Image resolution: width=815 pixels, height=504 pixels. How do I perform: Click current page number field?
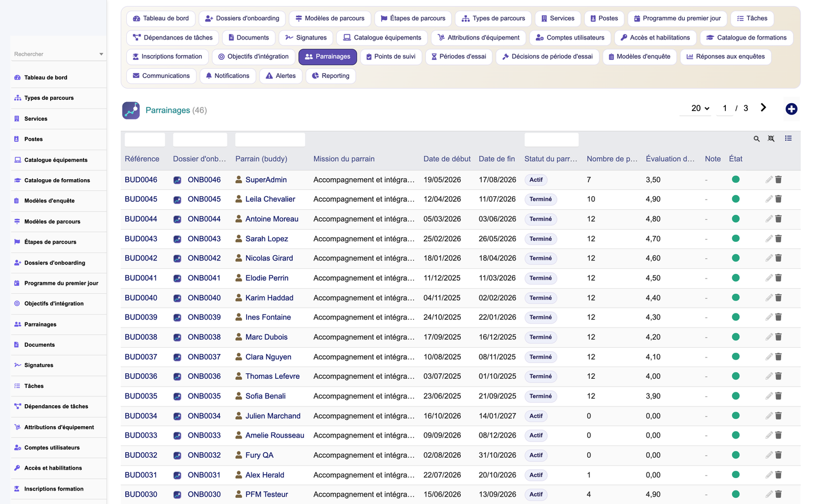click(725, 108)
